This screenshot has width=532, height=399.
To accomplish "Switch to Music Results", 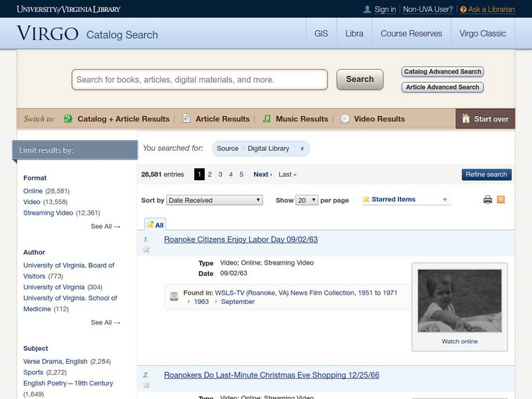I will 302,119.
